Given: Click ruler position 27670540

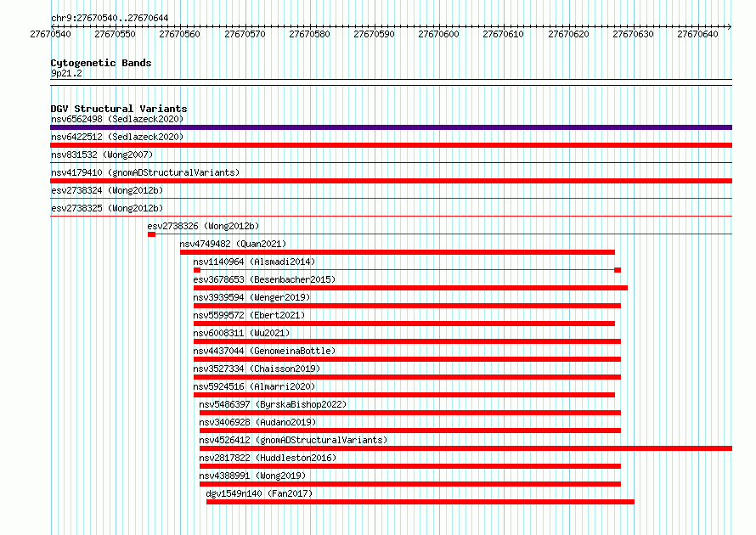Looking at the screenshot, I should pyautogui.click(x=51, y=34).
